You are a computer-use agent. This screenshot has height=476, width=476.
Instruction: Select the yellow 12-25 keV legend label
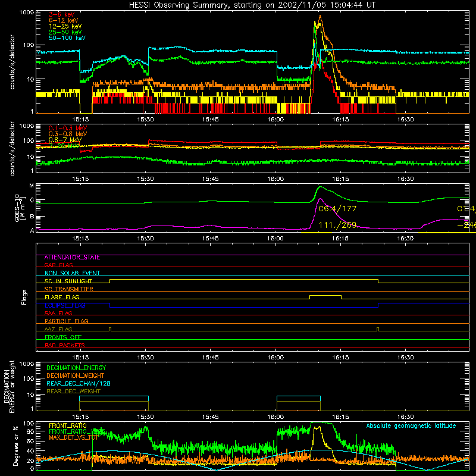pos(65,26)
